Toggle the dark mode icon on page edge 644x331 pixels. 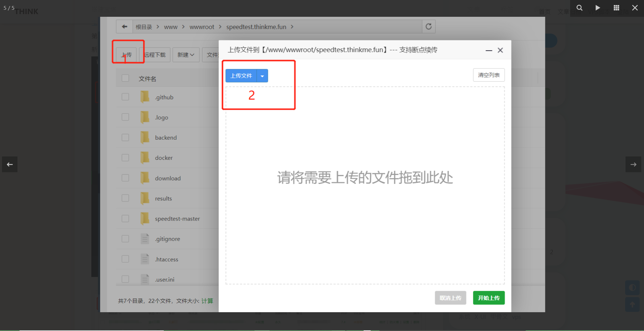pyautogui.click(x=632, y=288)
